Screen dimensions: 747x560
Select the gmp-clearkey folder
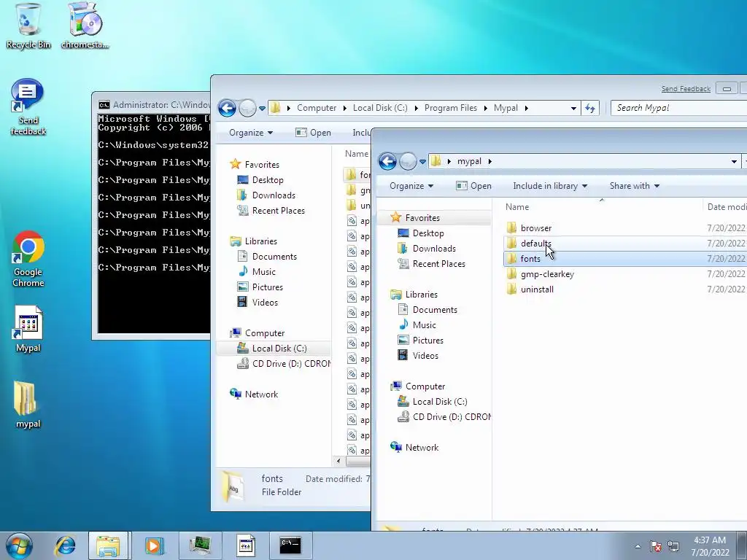point(547,274)
